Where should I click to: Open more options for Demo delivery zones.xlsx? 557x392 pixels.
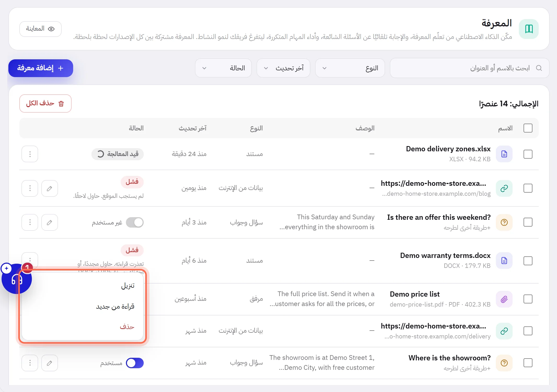30,154
